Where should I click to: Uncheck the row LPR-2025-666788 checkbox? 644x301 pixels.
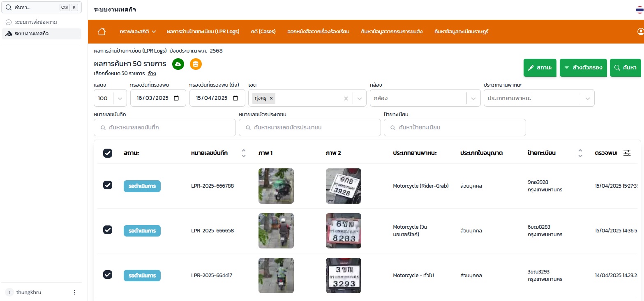pos(107,185)
